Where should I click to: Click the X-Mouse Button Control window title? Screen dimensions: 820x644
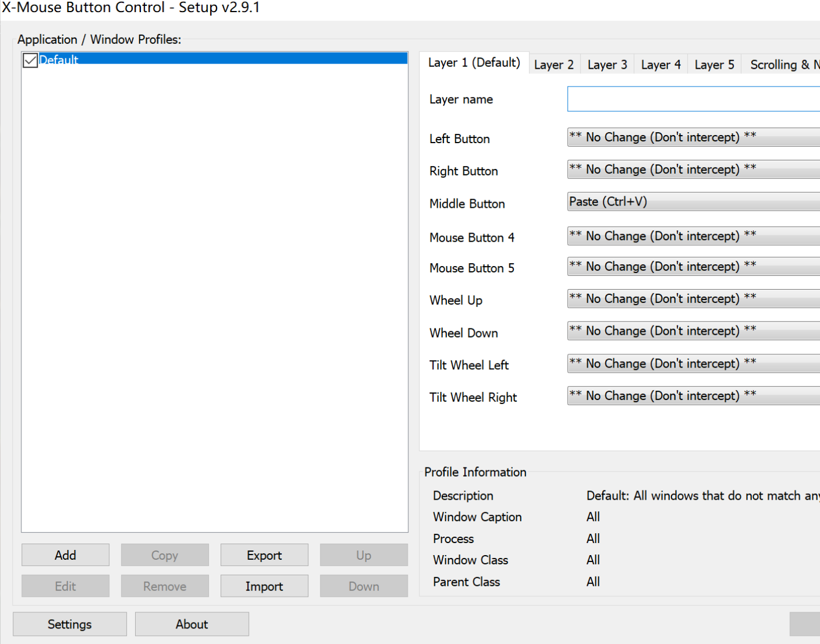(131, 8)
